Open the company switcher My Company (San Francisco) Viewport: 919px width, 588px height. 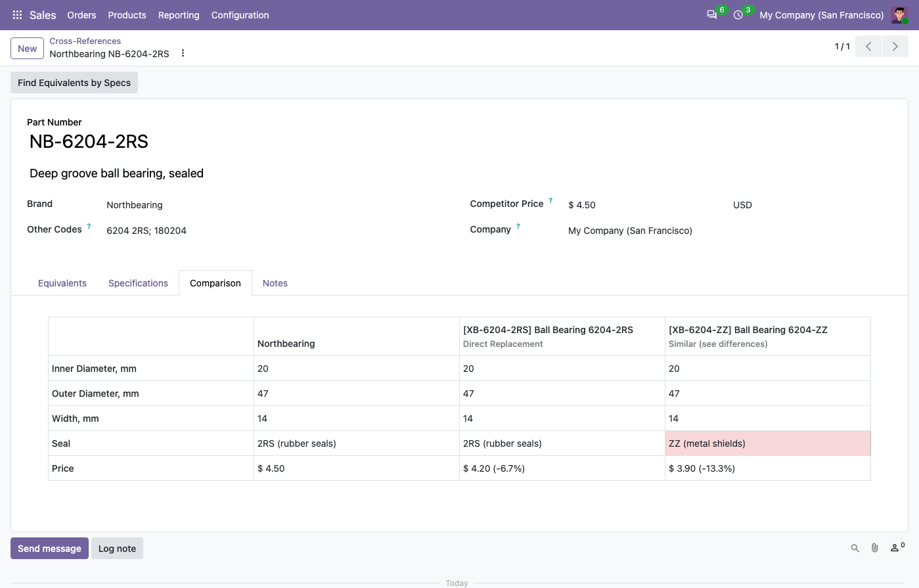(822, 15)
